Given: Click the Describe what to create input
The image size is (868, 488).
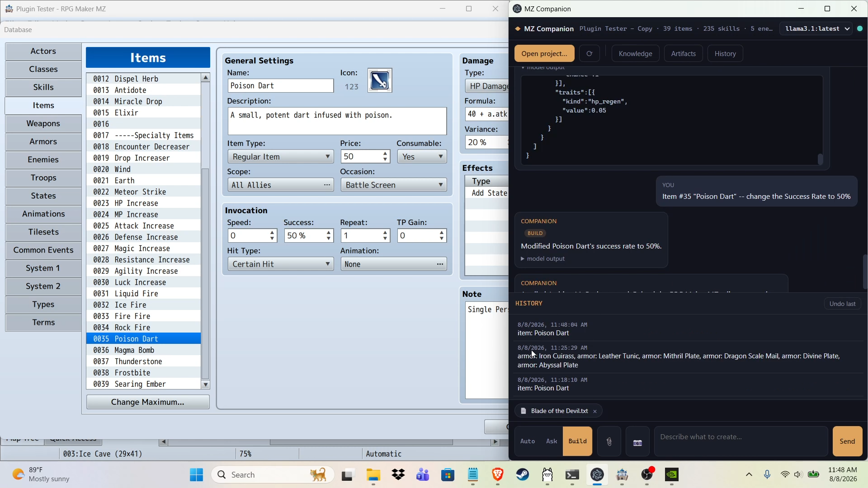Looking at the screenshot, I should 741,441.
